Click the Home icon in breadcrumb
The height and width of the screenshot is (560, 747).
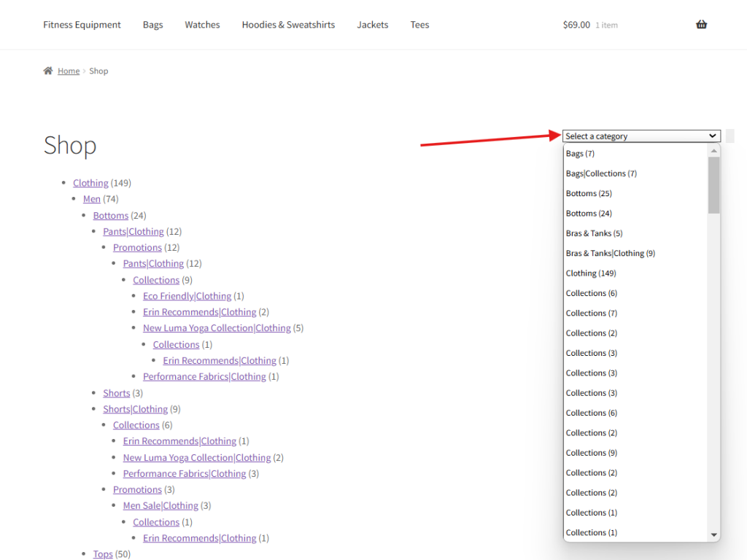(x=48, y=71)
